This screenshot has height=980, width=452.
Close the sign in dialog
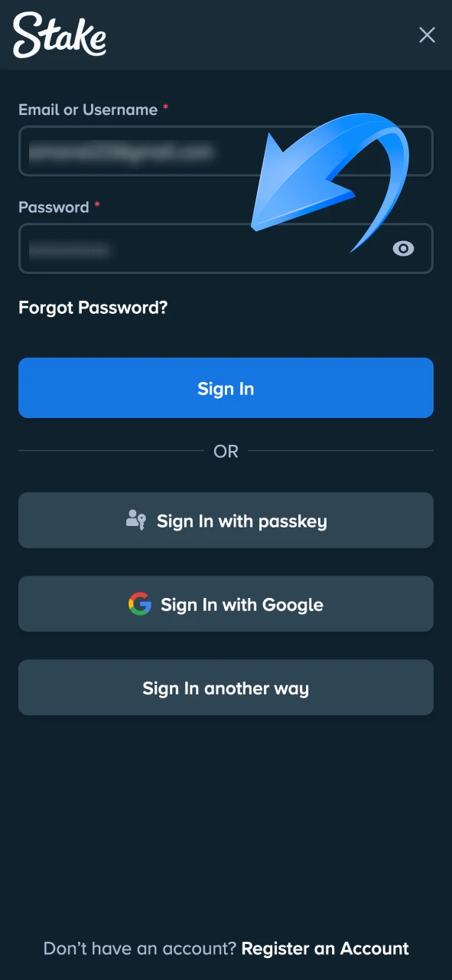(427, 35)
